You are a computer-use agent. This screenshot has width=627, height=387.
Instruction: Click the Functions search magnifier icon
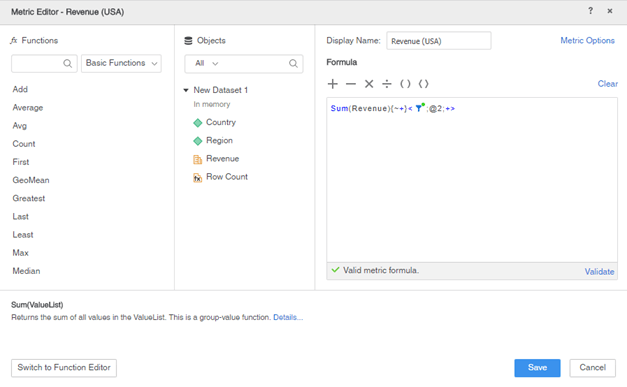coord(68,64)
